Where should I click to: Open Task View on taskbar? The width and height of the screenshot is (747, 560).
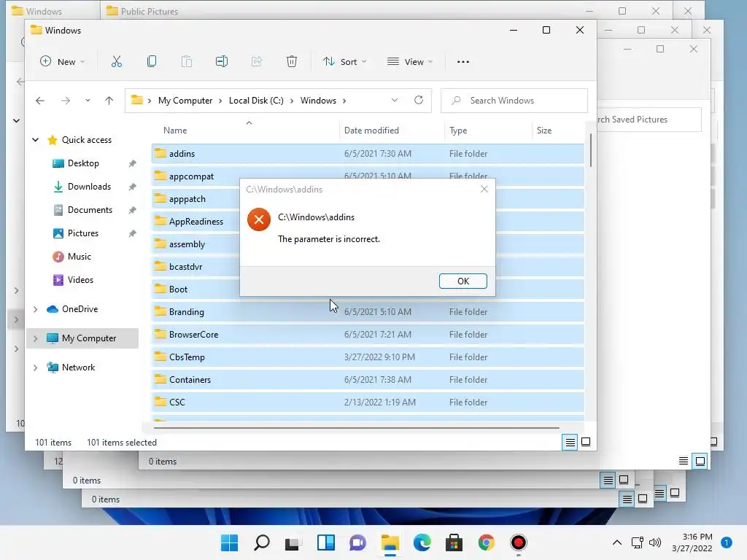coord(292,542)
